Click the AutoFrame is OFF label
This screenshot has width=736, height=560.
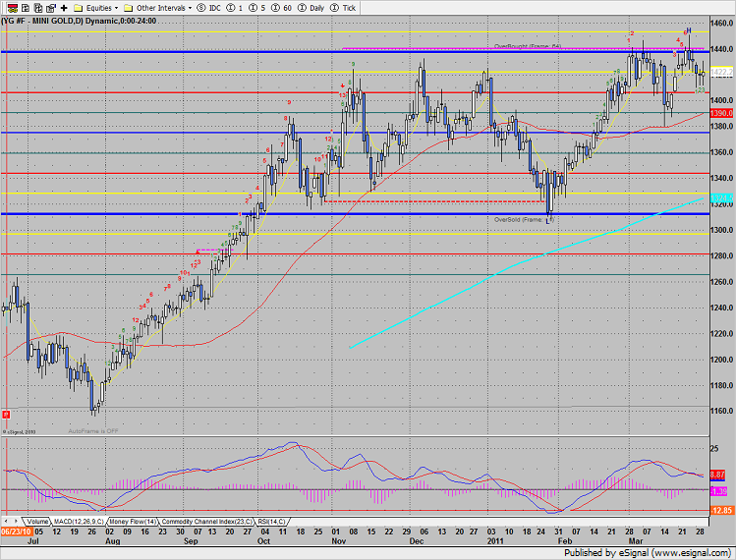click(x=93, y=431)
